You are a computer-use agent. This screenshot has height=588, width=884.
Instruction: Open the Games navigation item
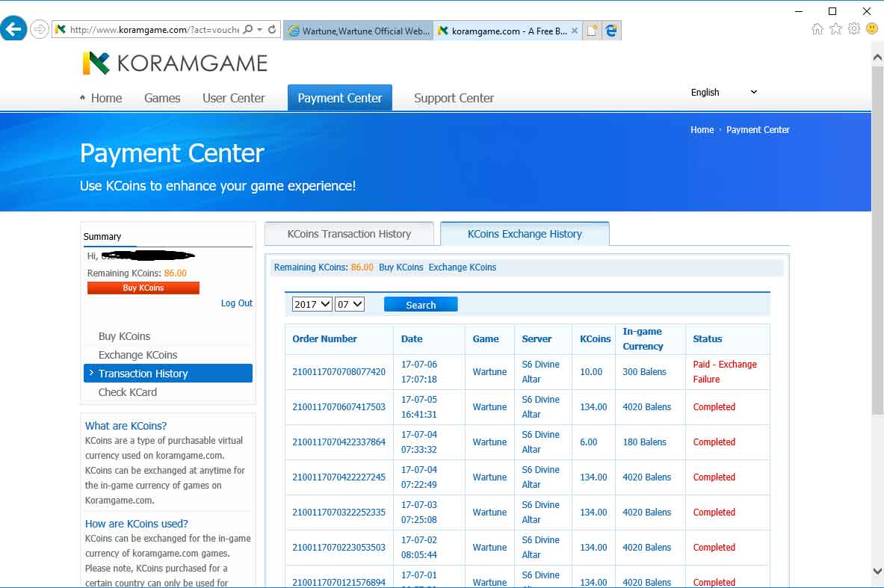click(x=162, y=98)
